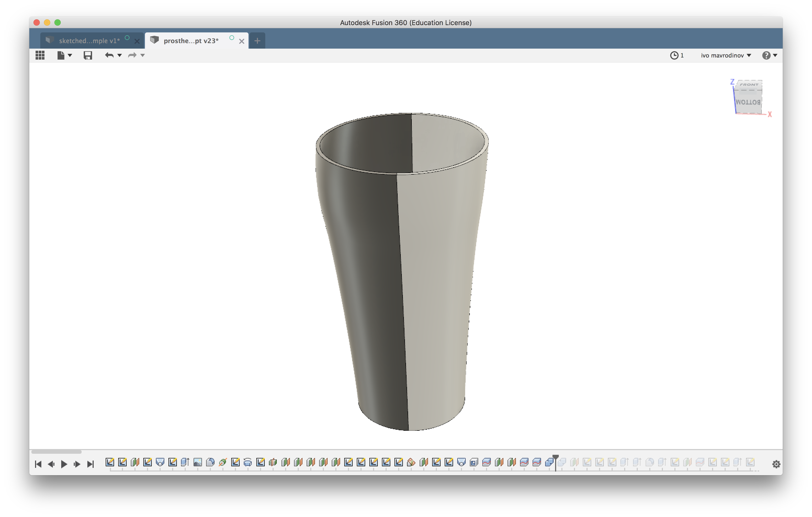
Task: Click the Help question mark icon
Action: click(x=766, y=55)
